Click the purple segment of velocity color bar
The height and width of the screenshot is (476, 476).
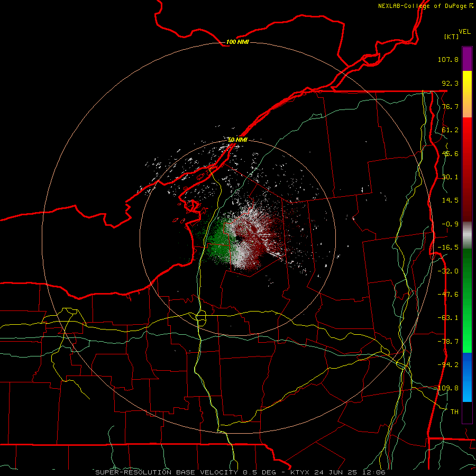[467, 59]
